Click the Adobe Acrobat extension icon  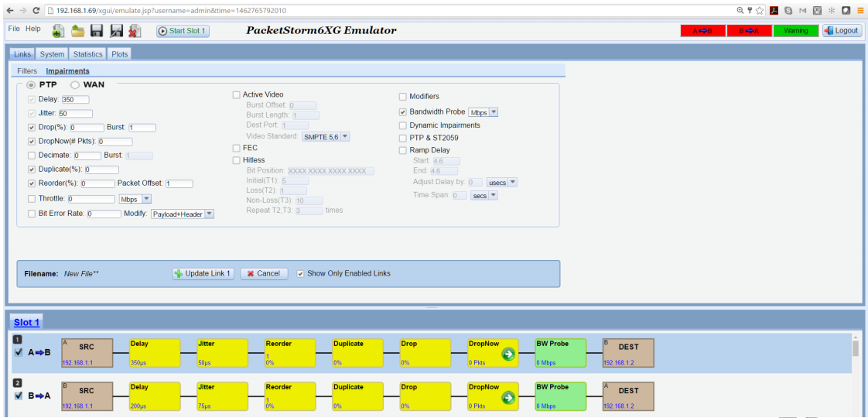pyautogui.click(x=775, y=11)
